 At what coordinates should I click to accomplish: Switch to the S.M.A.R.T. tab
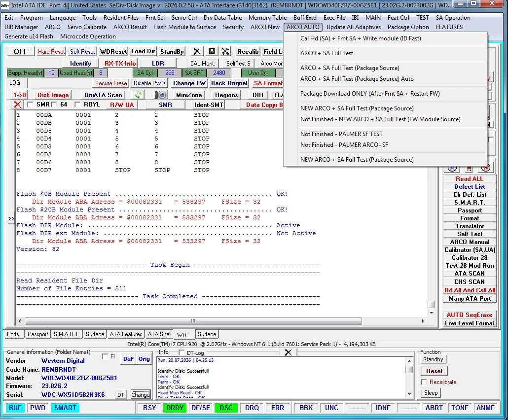[x=67, y=334]
